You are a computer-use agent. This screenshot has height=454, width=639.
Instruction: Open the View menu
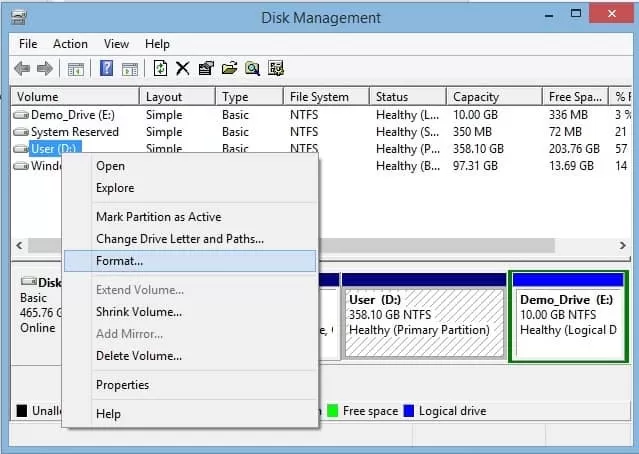116,44
